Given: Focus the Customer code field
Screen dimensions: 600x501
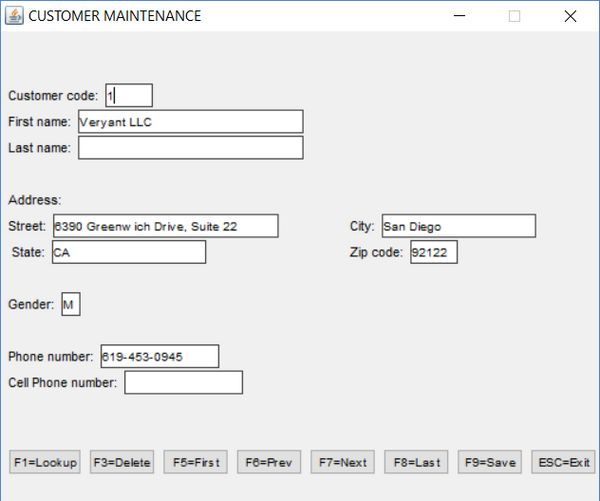Looking at the screenshot, I should (x=129, y=96).
